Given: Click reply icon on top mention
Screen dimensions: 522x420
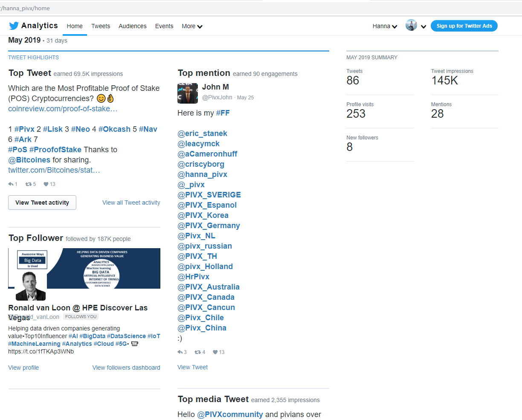Looking at the screenshot, I should pyautogui.click(x=180, y=352).
